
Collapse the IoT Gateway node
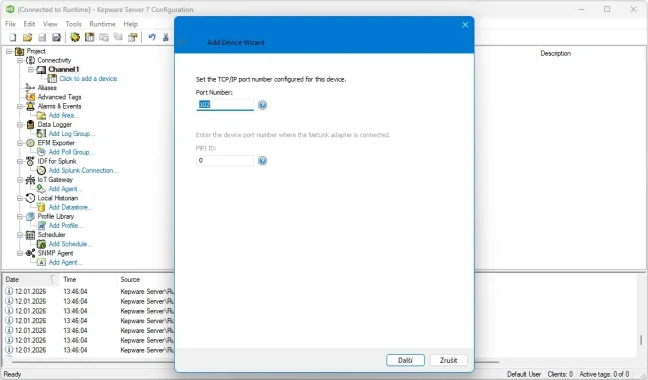(x=19, y=180)
